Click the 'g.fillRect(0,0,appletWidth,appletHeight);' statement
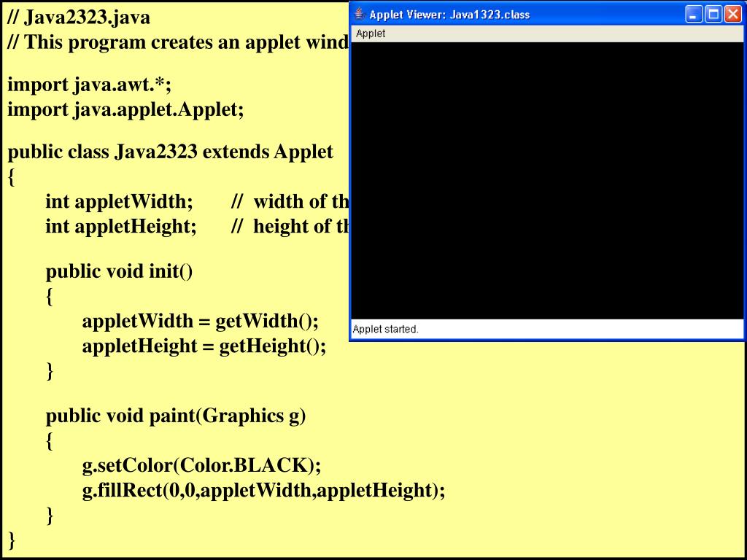 [x=263, y=491]
